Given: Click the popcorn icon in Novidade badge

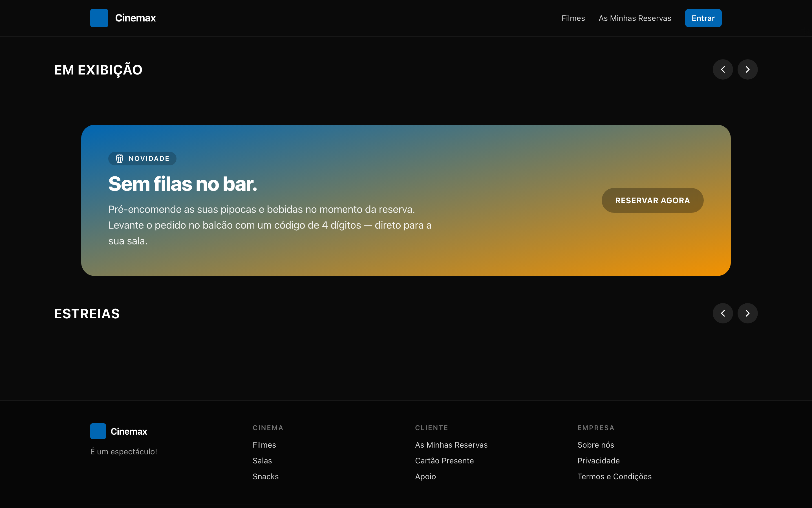Looking at the screenshot, I should click(120, 159).
